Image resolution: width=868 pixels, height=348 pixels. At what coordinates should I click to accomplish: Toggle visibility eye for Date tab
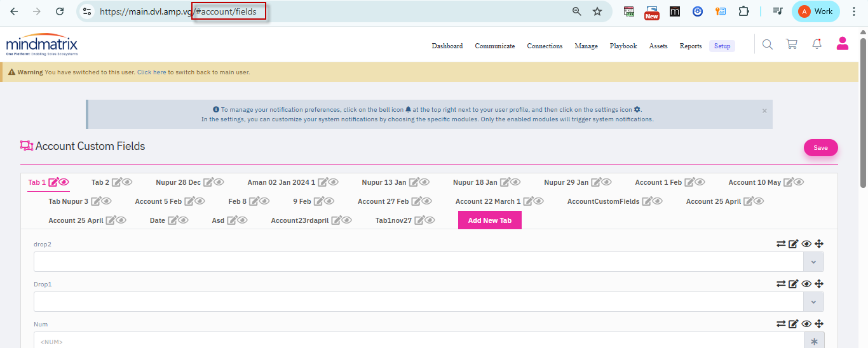(184, 221)
